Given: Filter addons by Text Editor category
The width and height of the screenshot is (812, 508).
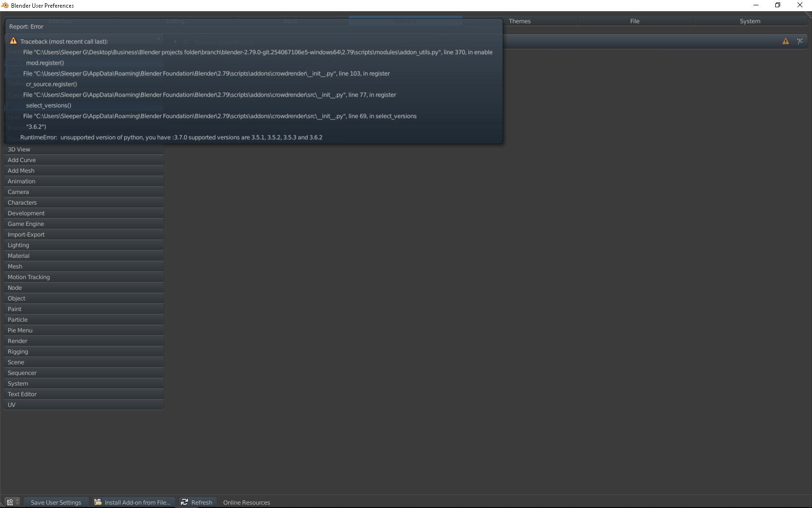Looking at the screenshot, I should click(84, 394).
